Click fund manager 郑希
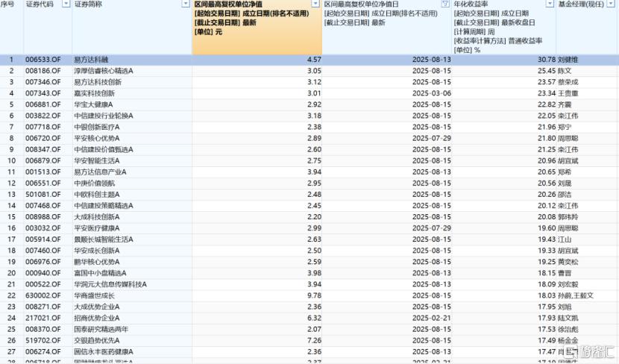The image size is (619, 364). tap(565, 172)
